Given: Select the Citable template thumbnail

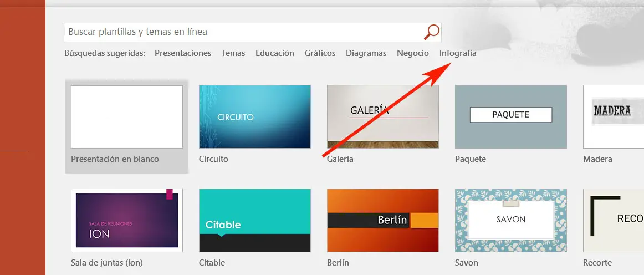Looking at the screenshot, I should (255, 220).
